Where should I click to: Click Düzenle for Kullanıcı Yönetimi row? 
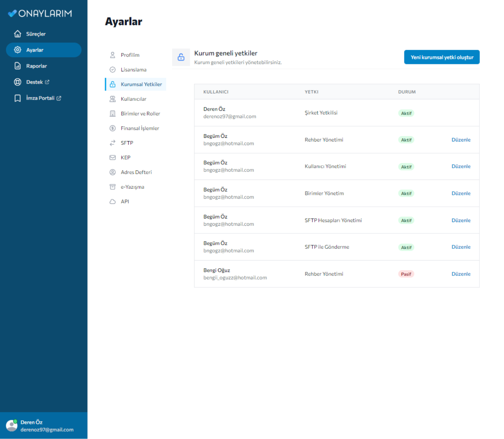point(461,166)
